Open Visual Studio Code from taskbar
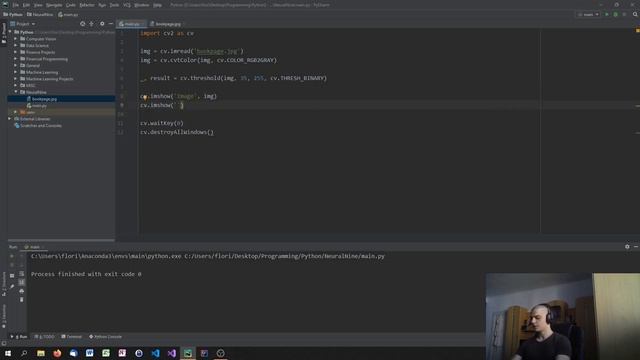Screen dimensions: 640x360 (155, 353)
